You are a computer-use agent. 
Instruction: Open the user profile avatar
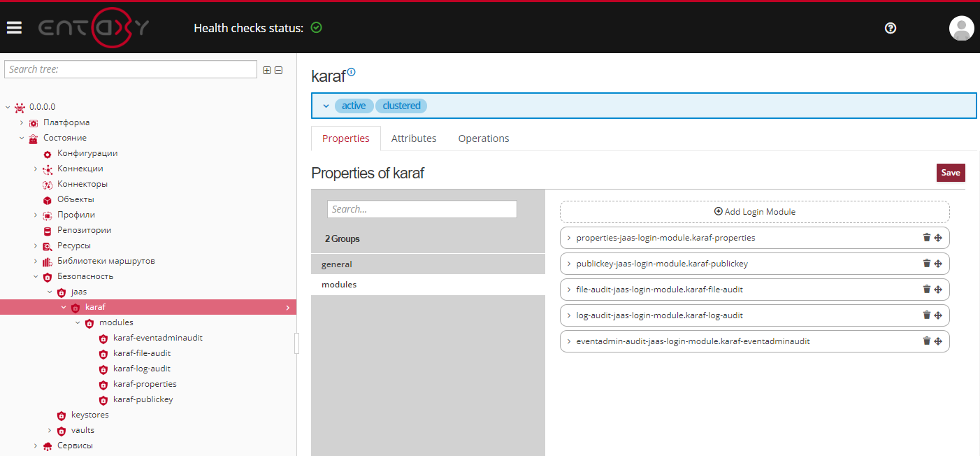961,28
